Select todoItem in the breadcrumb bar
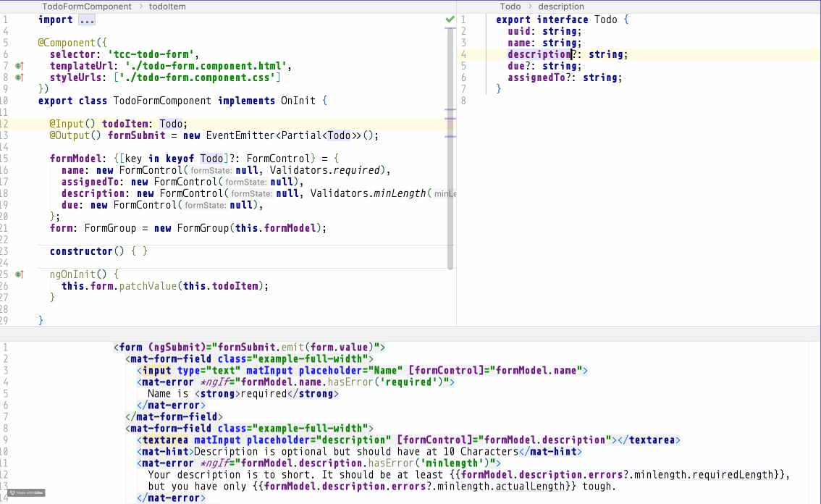 (x=167, y=7)
